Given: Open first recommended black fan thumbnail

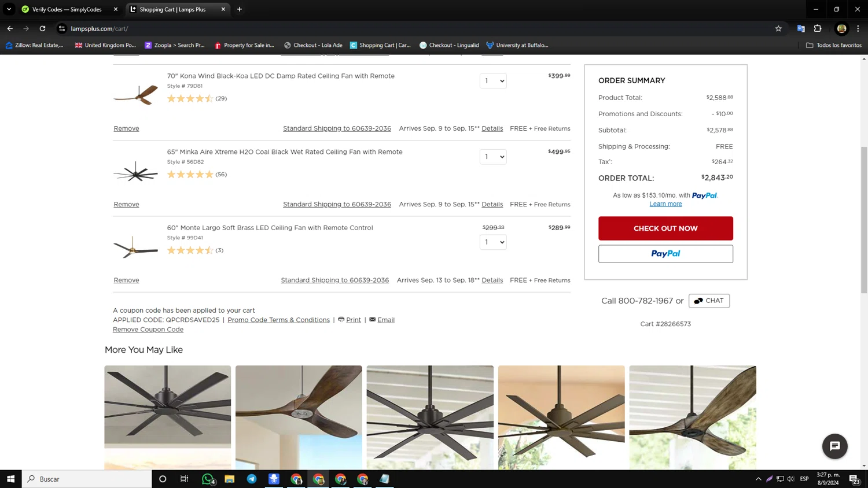Looking at the screenshot, I should 168,417.
